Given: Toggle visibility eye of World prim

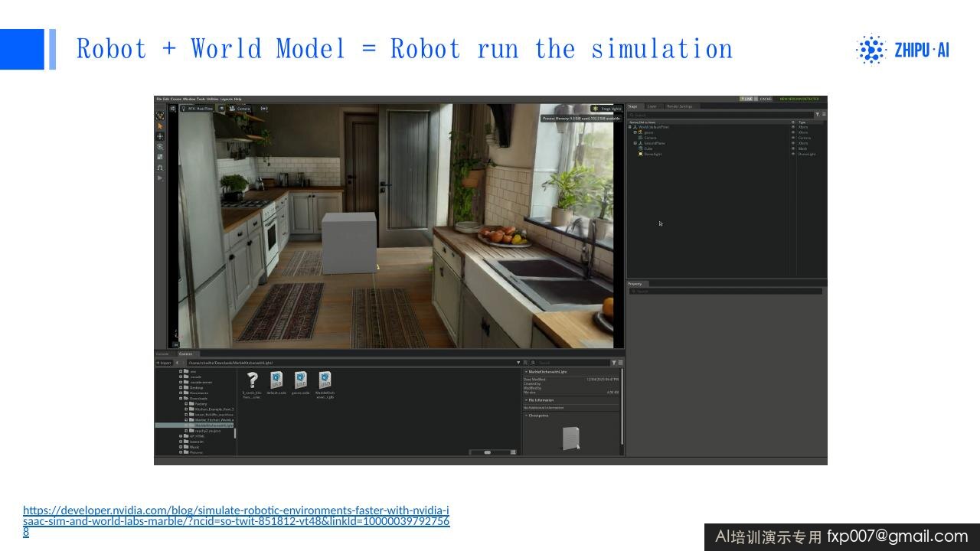Looking at the screenshot, I should (793, 127).
